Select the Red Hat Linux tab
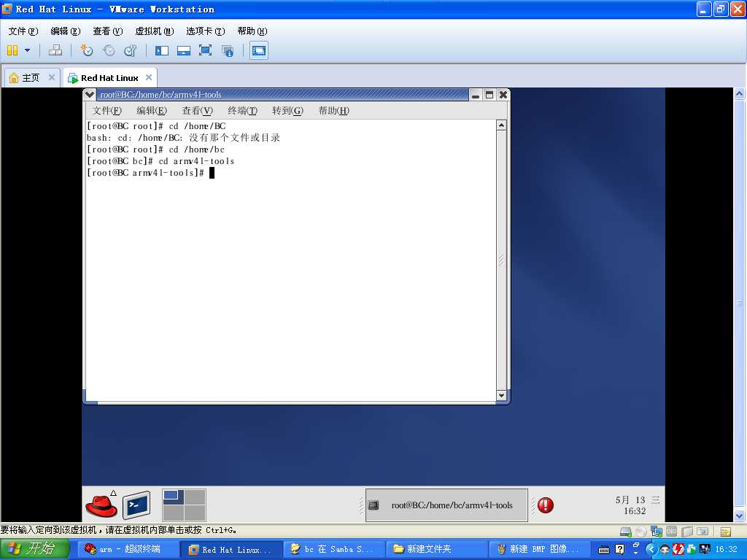 (x=109, y=77)
